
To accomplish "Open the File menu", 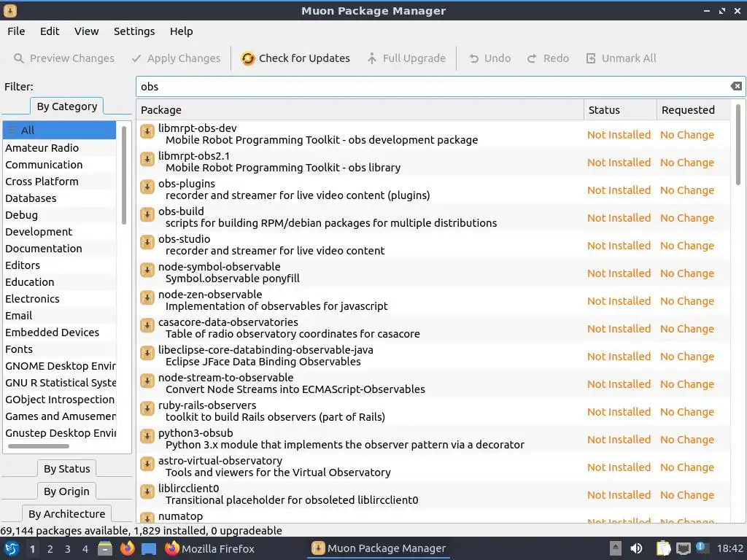I will (x=16, y=31).
